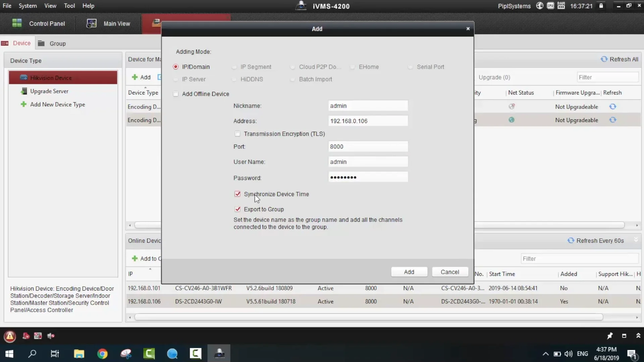This screenshot has width=644, height=362.
Task: Switch to the Main View tab
Action: coord(108,23)
